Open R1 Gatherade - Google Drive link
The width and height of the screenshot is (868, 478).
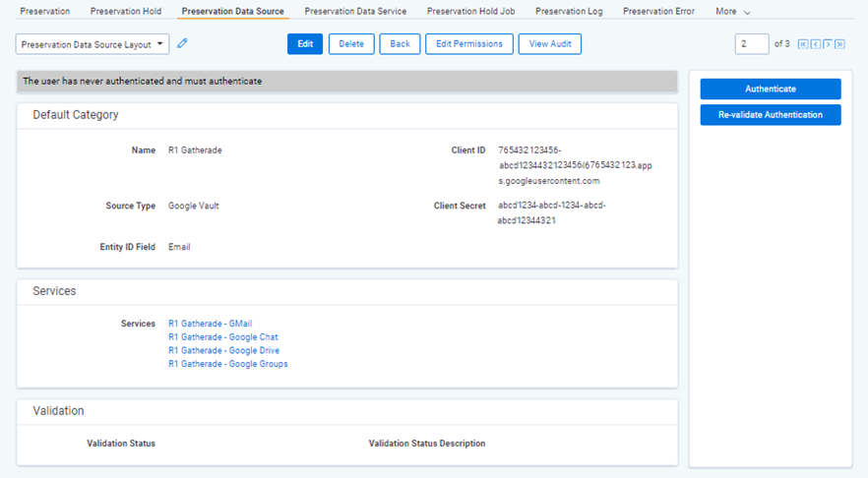(x=223, y=350)
